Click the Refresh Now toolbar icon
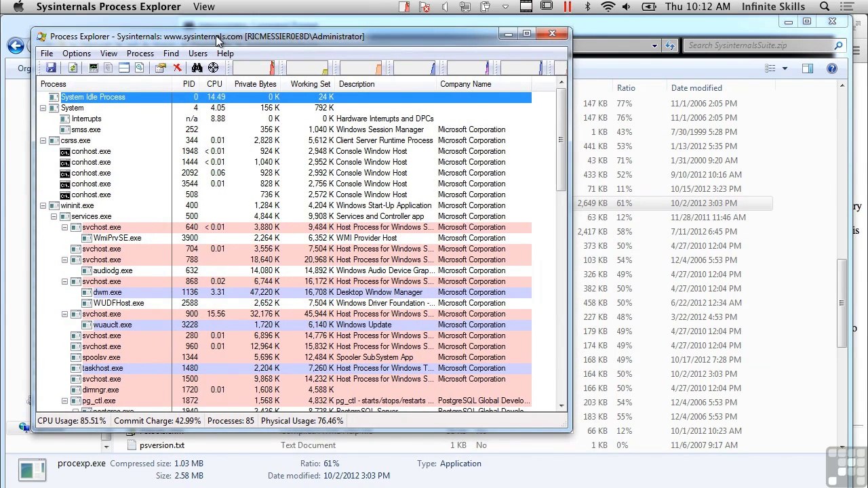The height and width of the screenshot is (488, 868). pyautogui.click(x=73, y=68)
